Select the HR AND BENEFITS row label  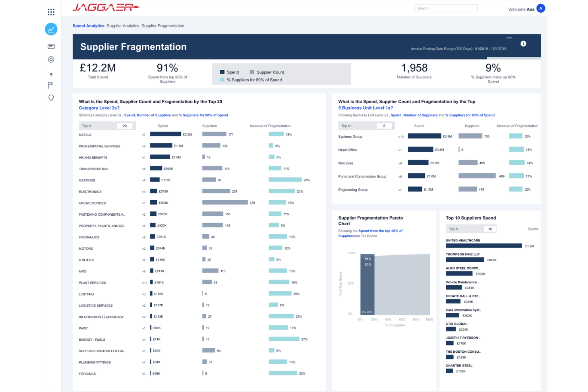tap(93, 158)
